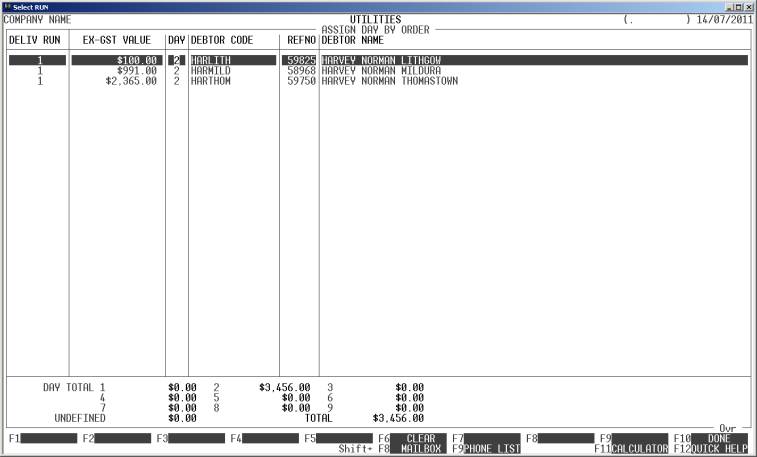Click the UTILITIES title text
Image resolution: width=757 pixels, height=457 pixels.
pyautogui.click(x=376, y=19)
